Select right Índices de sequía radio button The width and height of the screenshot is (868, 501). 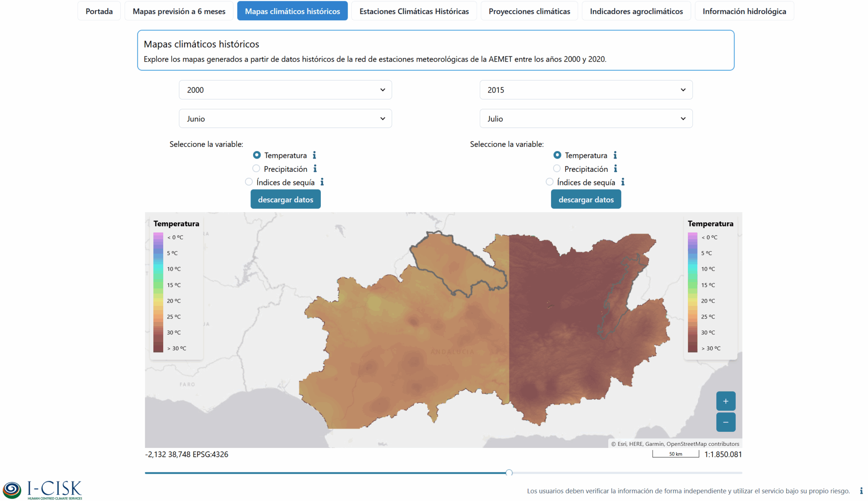[550, 182]
